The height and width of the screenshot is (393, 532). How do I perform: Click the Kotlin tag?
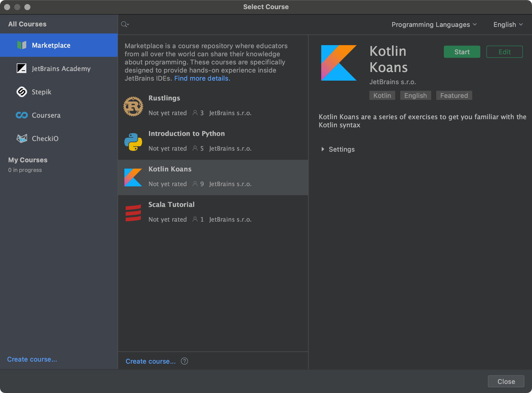point(382,95)
